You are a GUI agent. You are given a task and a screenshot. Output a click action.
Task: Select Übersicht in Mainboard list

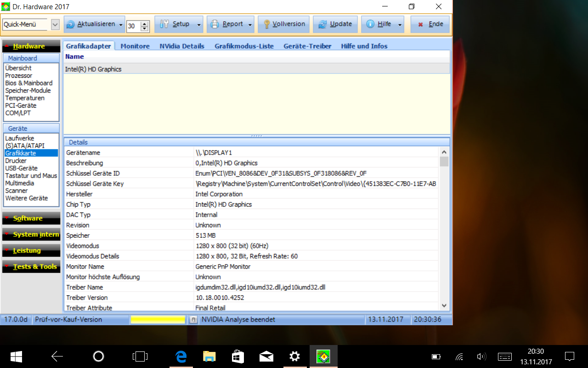tap(18, 68)
